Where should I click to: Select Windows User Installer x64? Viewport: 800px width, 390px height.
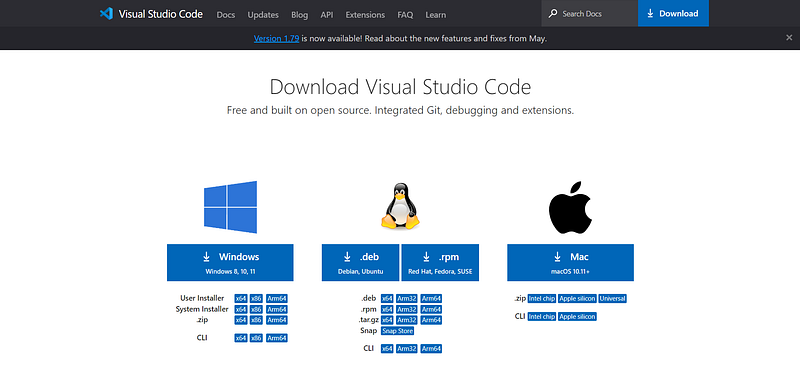[x=241, y=299]
